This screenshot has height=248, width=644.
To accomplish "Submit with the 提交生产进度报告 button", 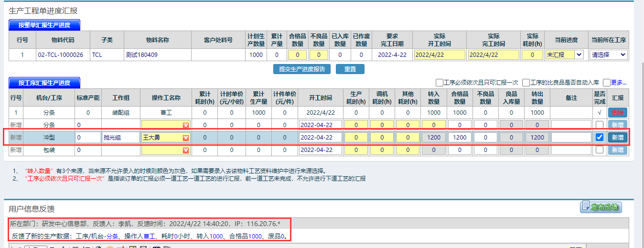I will point(302,69).
